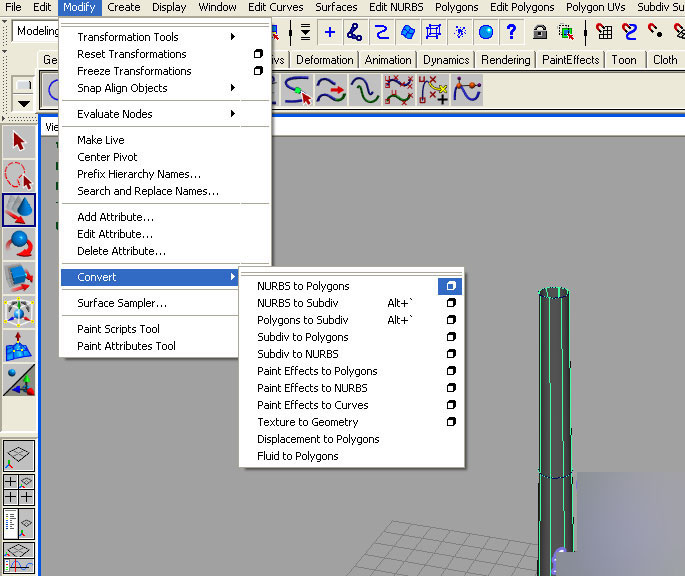
Task: Click the Make Live sphere icon
Action: 486,32
